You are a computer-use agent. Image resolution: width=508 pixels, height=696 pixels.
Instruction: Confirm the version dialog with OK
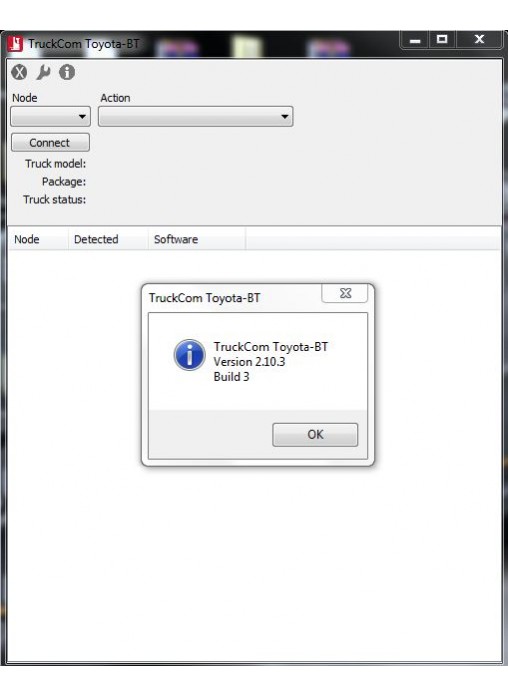point(315,435)
